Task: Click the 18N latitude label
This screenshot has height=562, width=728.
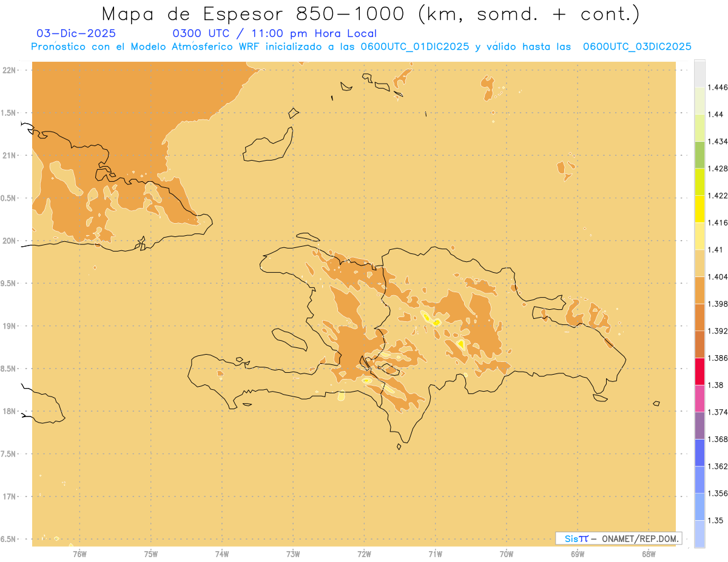Action: (x=10, y=411)
